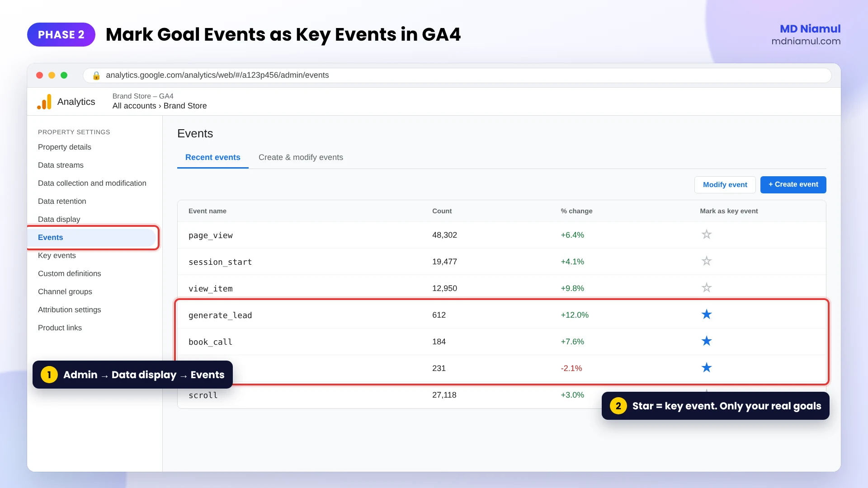Select Events in sidebar
The width and height of the screenshot is (868, 488).
coord(92,237)
